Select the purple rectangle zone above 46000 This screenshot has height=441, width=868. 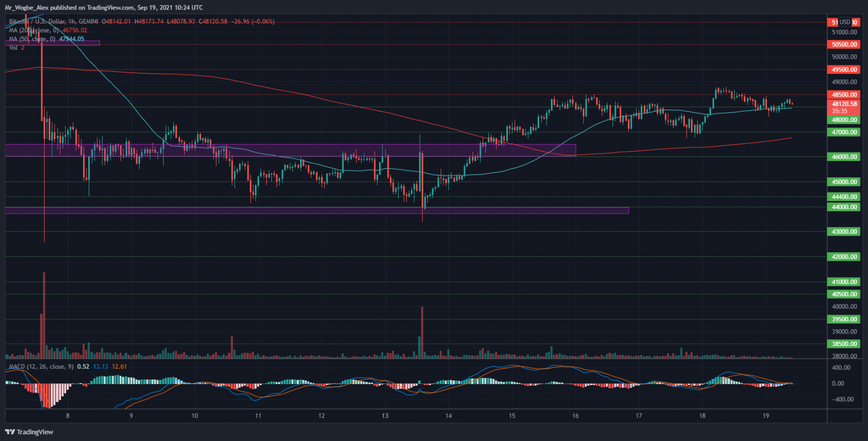(290, 150)
